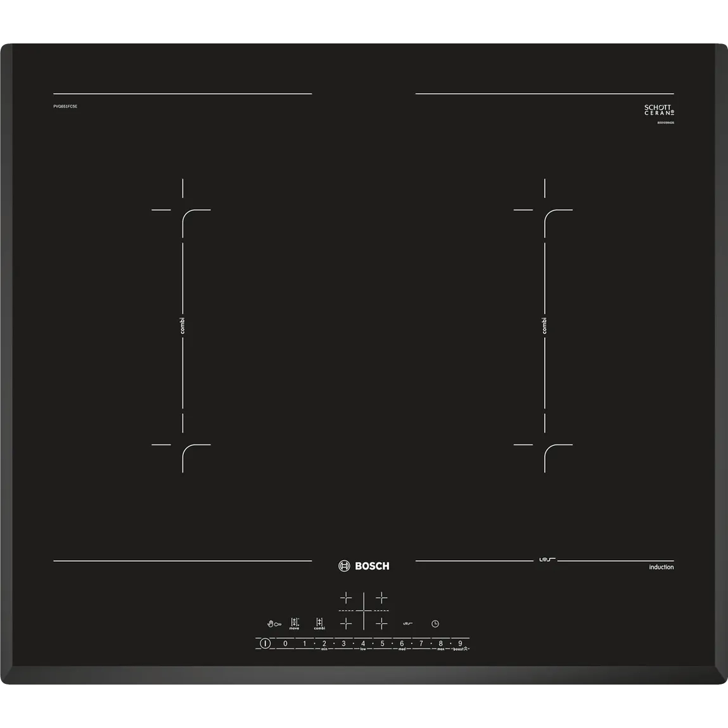
Task: Tap the model number PVQ651FC5E
Action: pos(67,107)
